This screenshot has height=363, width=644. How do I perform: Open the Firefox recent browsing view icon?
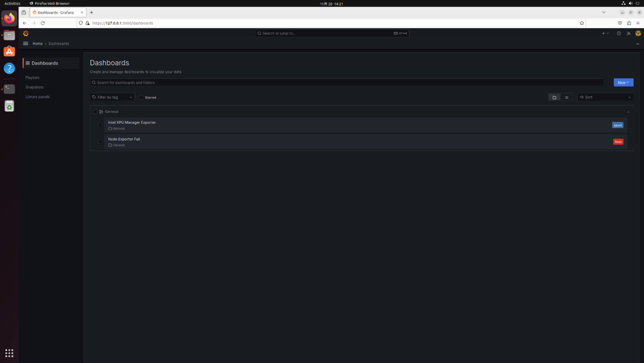pyautogui.click(x=23, y=12)
